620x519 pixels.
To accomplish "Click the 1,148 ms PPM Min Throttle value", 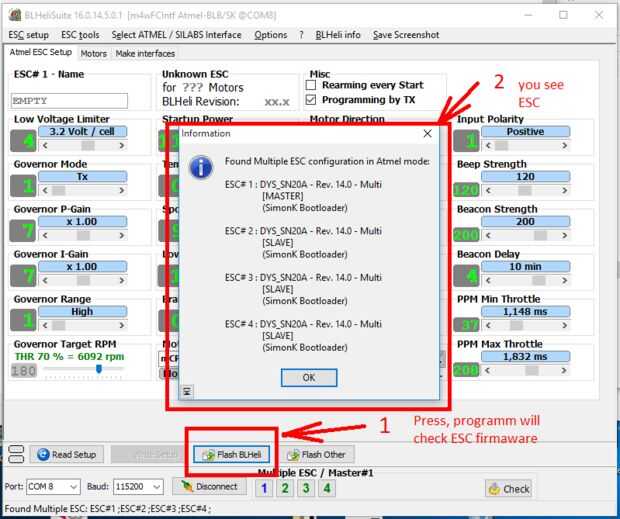I will click(525, 312).
